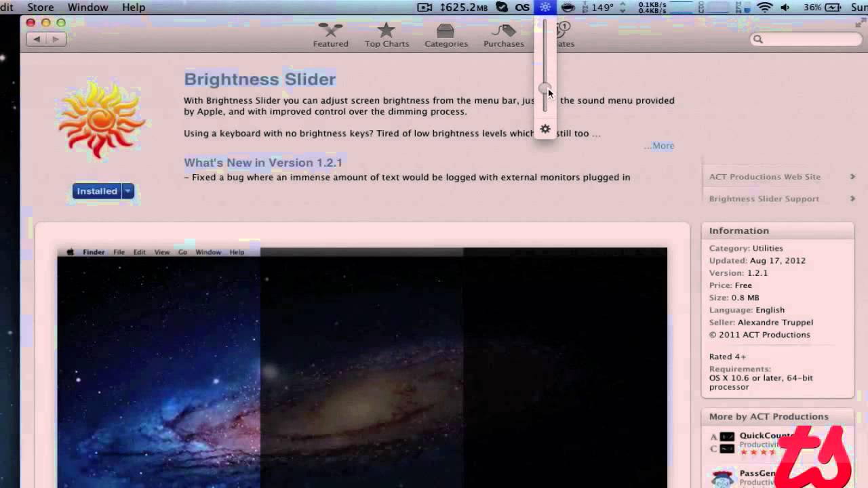Click the coffee cup menu bar icon
The width and height of the screenshot is (868, 488).
tap(568, 7)
